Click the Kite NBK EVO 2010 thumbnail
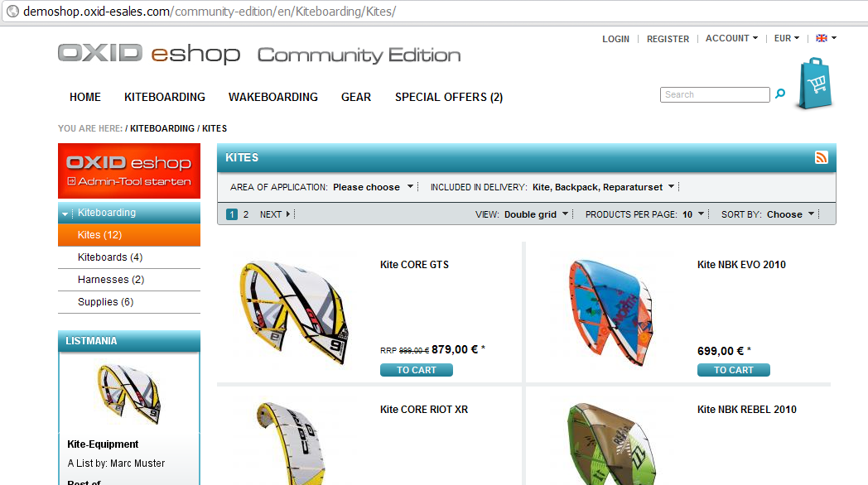This screenshot has height=485, width=868. coord(611,313)
